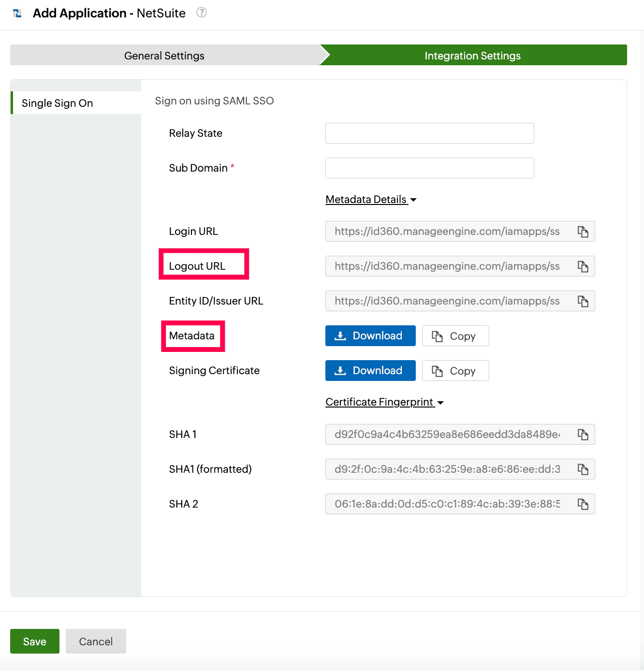644x670 pixels.
Task: Copy the Signing Certificate content
Action: click(x=455, y=371)
